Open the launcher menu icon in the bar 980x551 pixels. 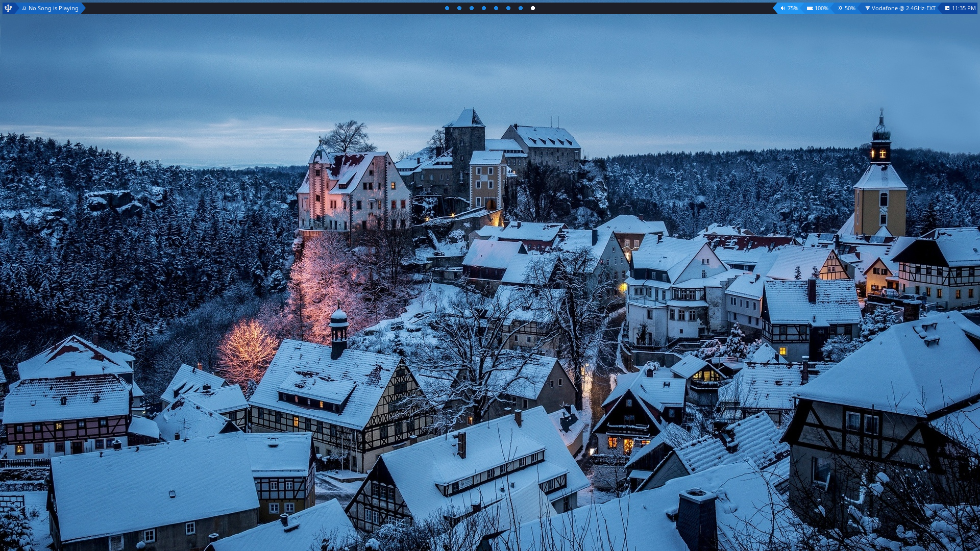[8, 8]
